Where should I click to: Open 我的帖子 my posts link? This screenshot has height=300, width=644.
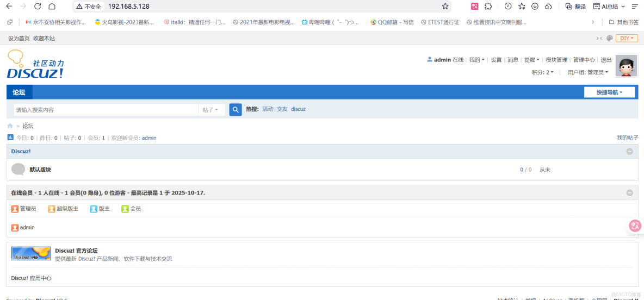(x=628, y=137)
